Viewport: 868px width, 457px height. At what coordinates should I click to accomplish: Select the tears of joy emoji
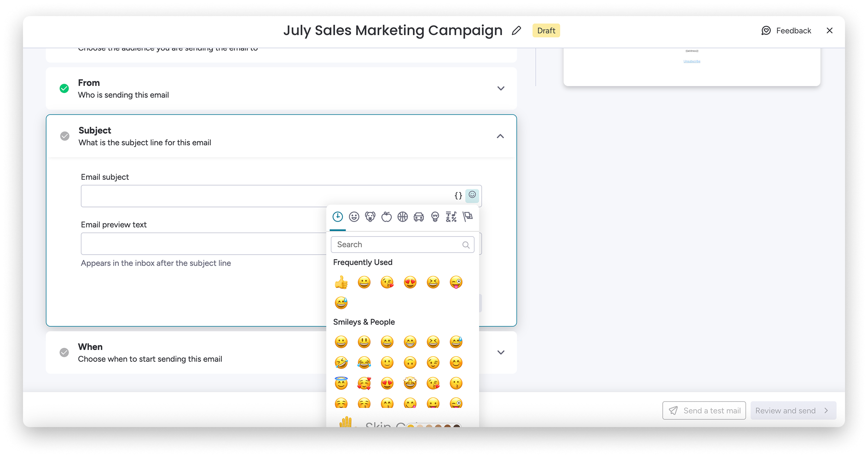tap(364, 363)
